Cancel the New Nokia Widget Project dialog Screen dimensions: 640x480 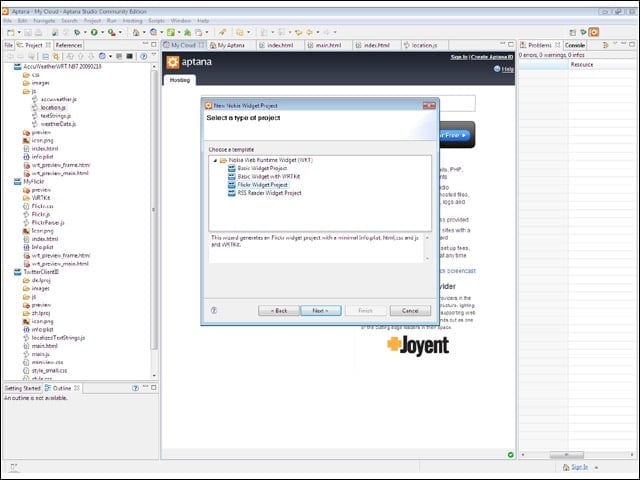(x=410, y=311)
